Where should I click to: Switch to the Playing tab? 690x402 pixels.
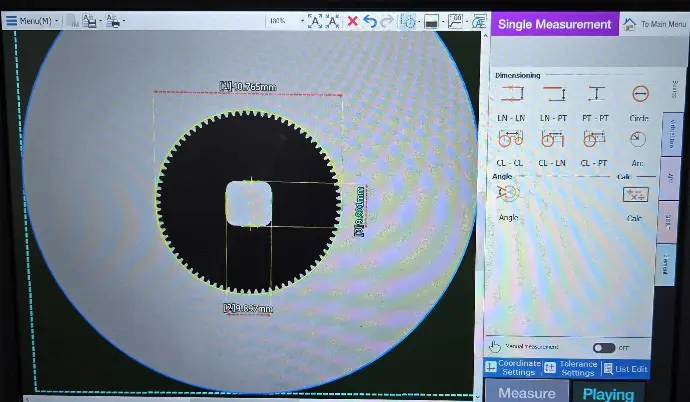click(x=608, y=393)
